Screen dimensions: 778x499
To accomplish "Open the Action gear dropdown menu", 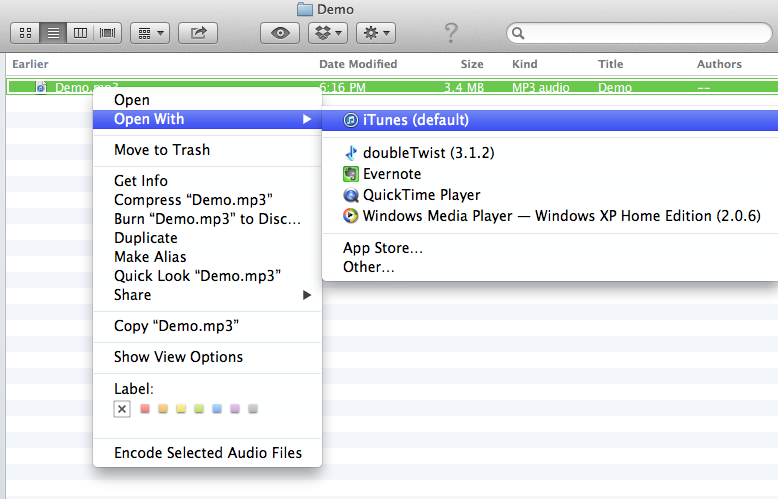I will pyautogui.click(x=376, y=33).
